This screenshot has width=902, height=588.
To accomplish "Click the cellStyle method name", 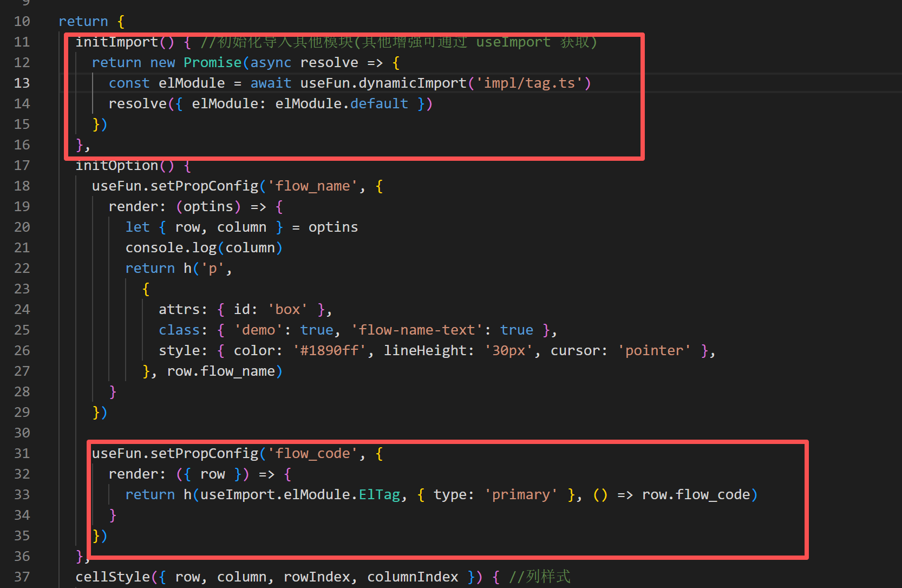I will (x=112, y=577).
